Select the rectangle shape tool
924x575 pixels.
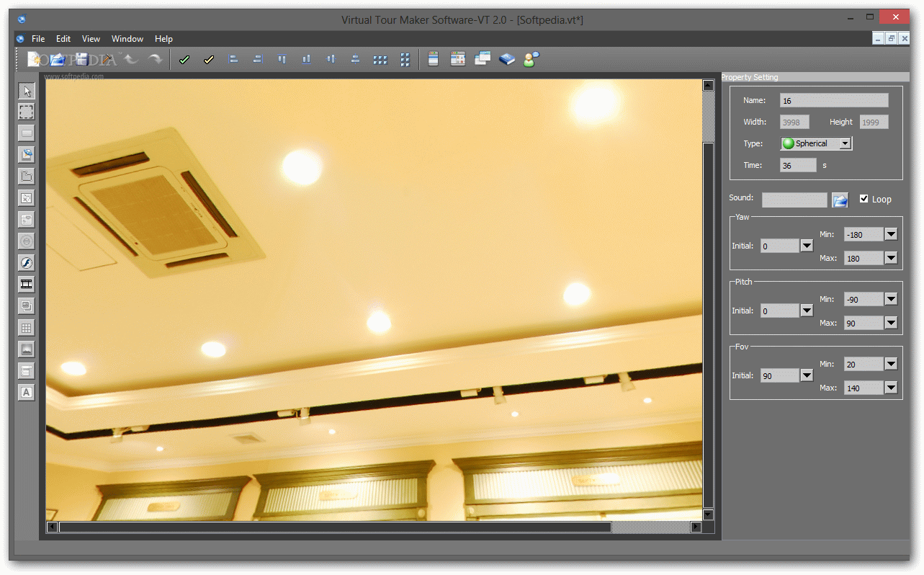[26, 133]
